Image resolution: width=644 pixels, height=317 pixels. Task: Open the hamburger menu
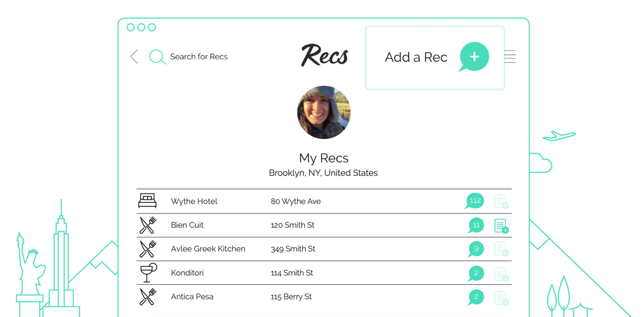[x=510, y=57]
